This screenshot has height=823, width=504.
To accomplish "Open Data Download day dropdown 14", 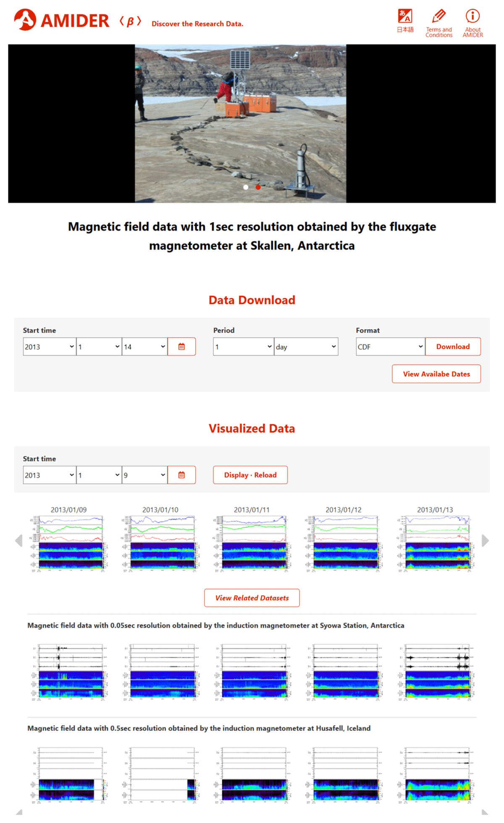I will (145, 347).
